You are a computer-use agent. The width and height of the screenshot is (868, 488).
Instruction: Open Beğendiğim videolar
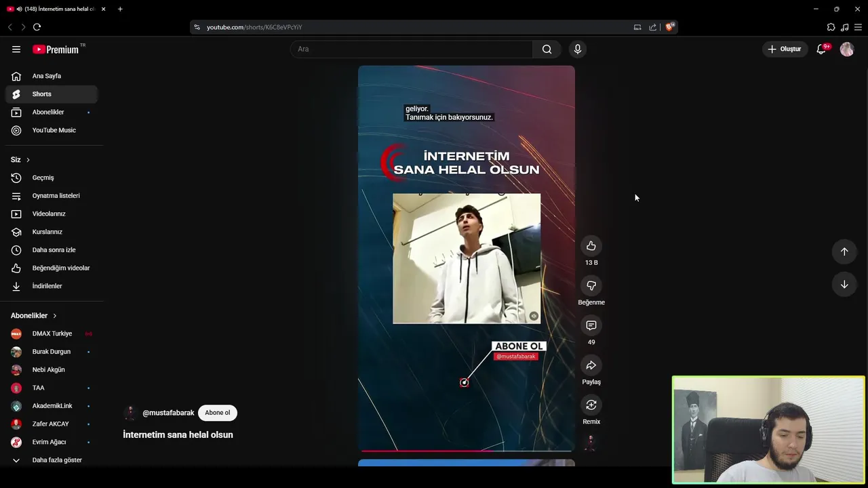(x=52, y=268)
